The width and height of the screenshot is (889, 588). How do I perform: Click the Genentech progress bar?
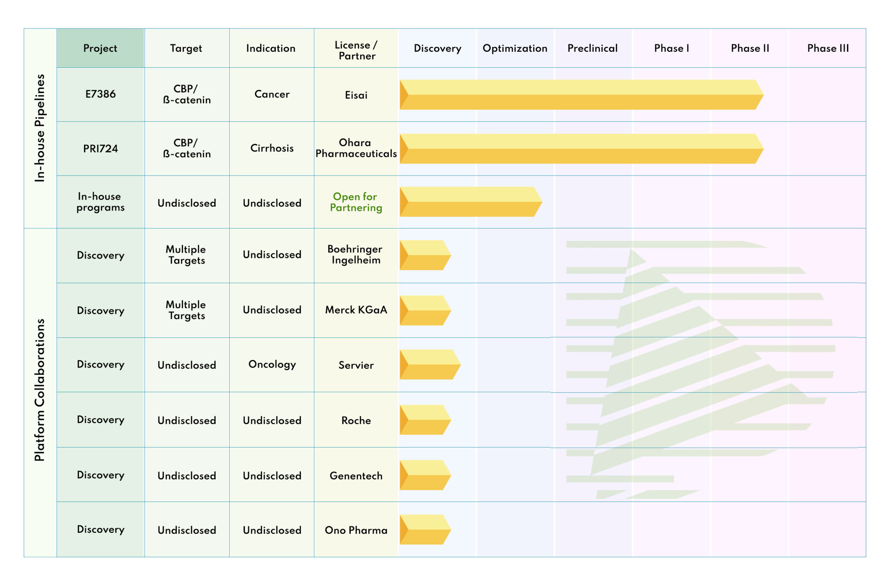pyautogui.click(x=425, y=475)
